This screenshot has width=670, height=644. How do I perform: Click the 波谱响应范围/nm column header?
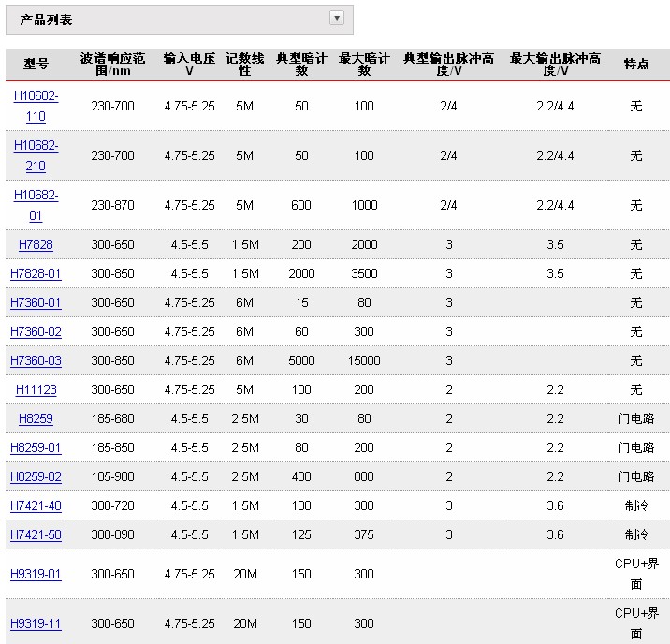(x=113, y=64)
